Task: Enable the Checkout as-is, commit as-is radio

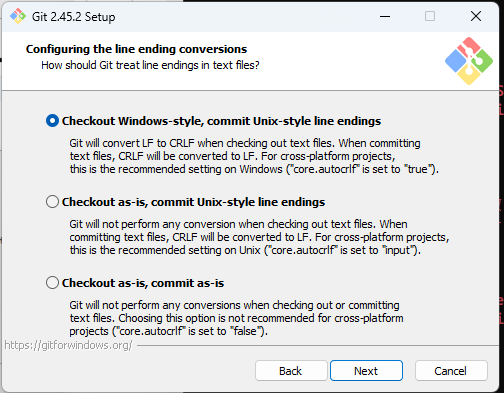Action: pos(52,283)
